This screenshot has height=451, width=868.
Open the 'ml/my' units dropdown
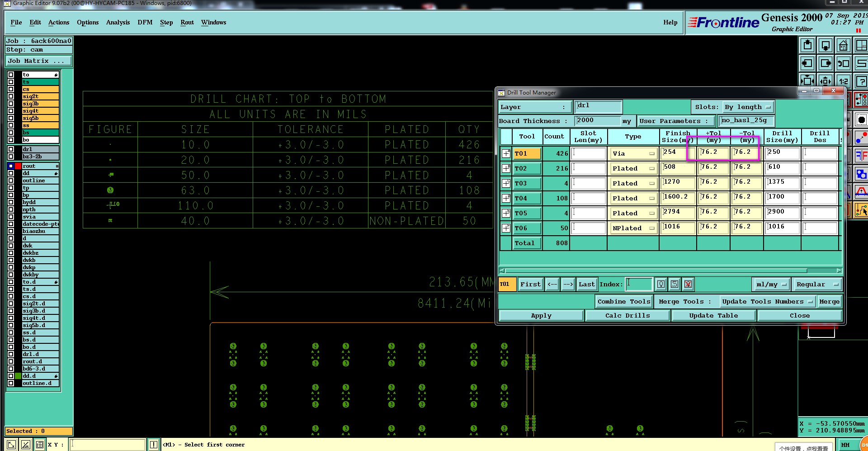click(771, 285)
